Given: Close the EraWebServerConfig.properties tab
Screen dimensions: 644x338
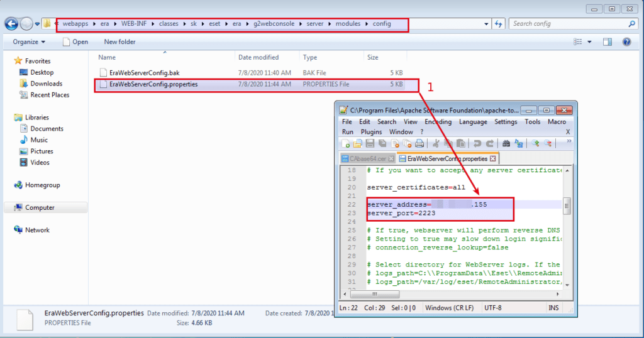Looking at the screenshot, I should 492,159.
